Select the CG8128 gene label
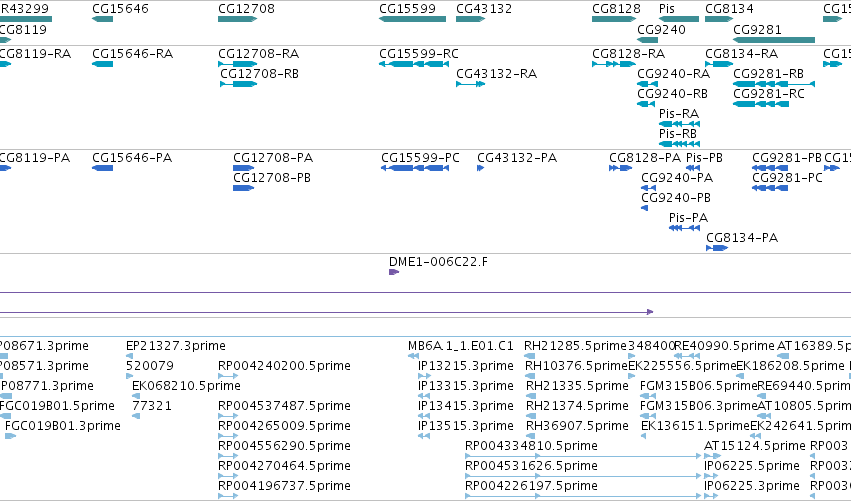The width and height of the screenshot is (851, 501). [616, 9]
